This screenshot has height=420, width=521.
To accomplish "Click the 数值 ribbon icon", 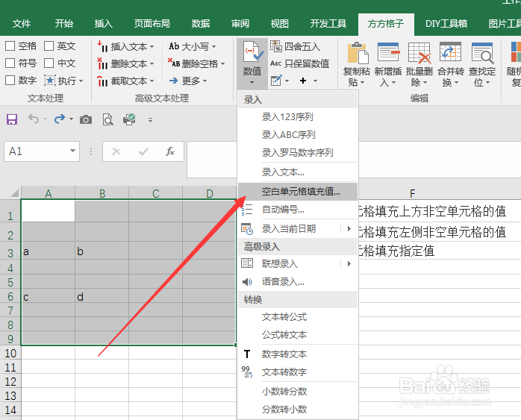I will point(253,51).
